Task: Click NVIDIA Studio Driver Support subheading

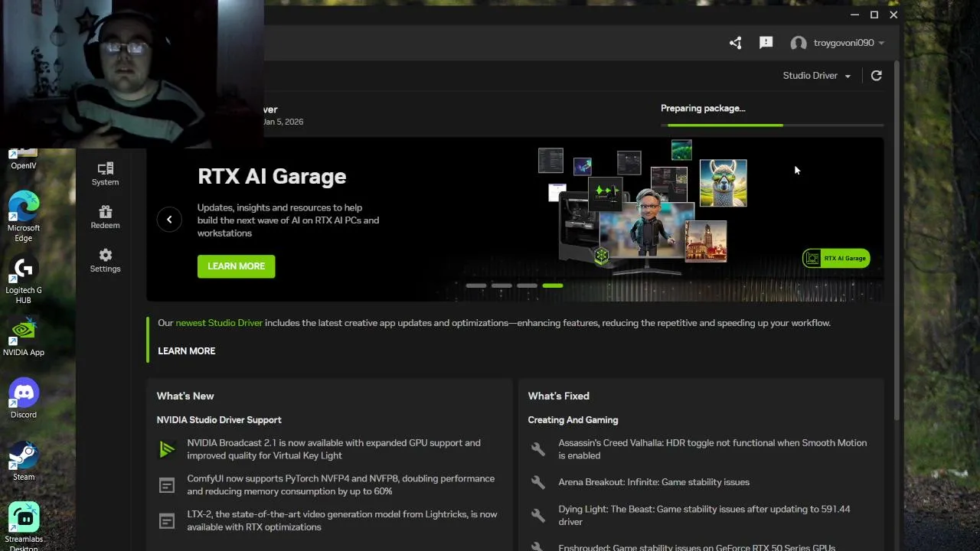Action: 219,419
